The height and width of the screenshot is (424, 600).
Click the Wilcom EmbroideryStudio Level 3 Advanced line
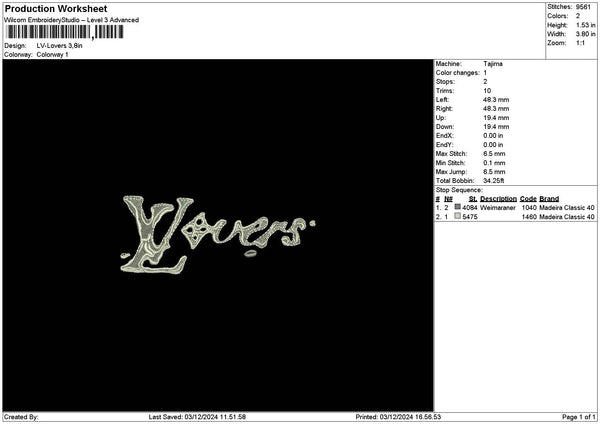[72, 20]
